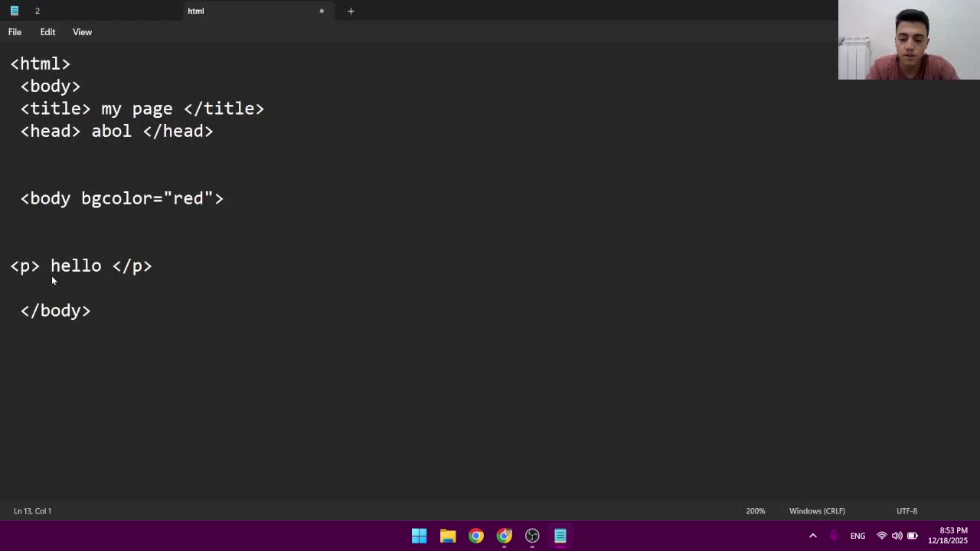Open File Explorer from the taskbar
This screenshot has height=551, width=980.
click(x=448, y=536)
